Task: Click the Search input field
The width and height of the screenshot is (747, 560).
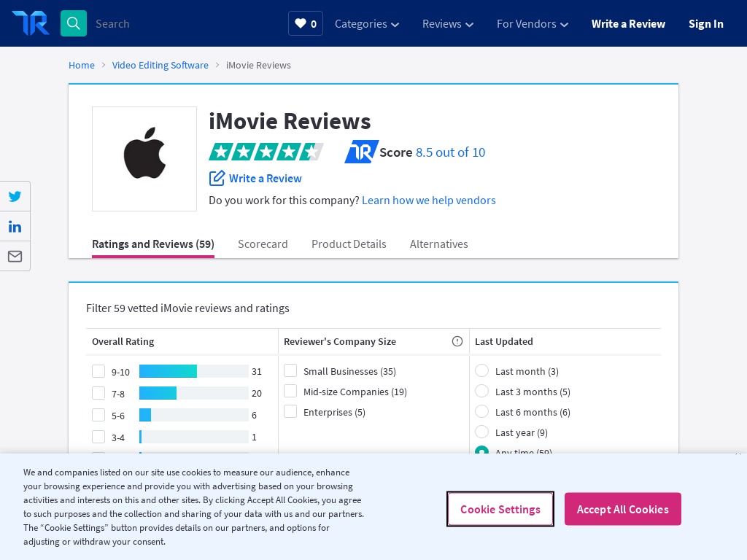Action: pyautogui.click(x=186, y=24)
